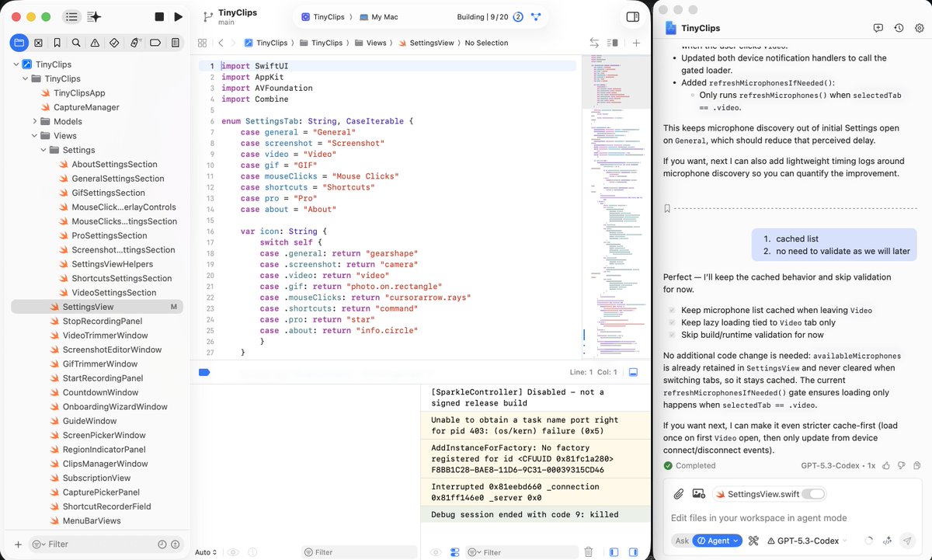Screen dimensions: 932x560
Task: Toggle breakpoints activation tag in debug bar
Action: pos(204,372)
